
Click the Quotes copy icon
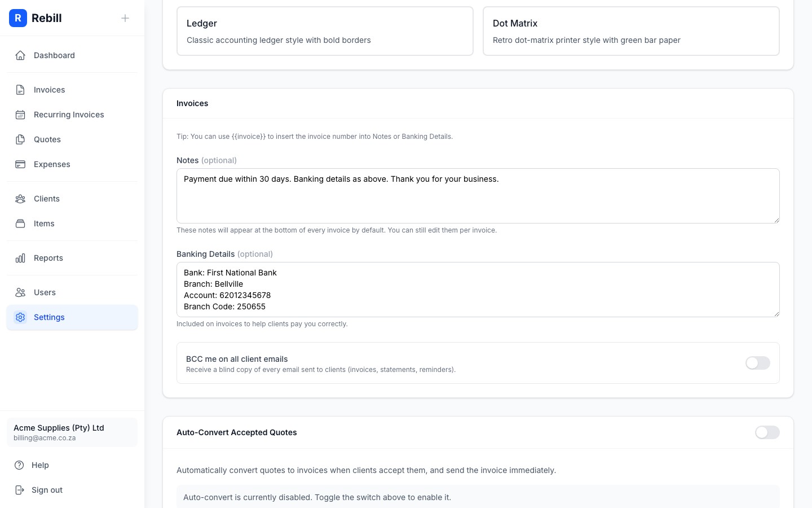20,139
